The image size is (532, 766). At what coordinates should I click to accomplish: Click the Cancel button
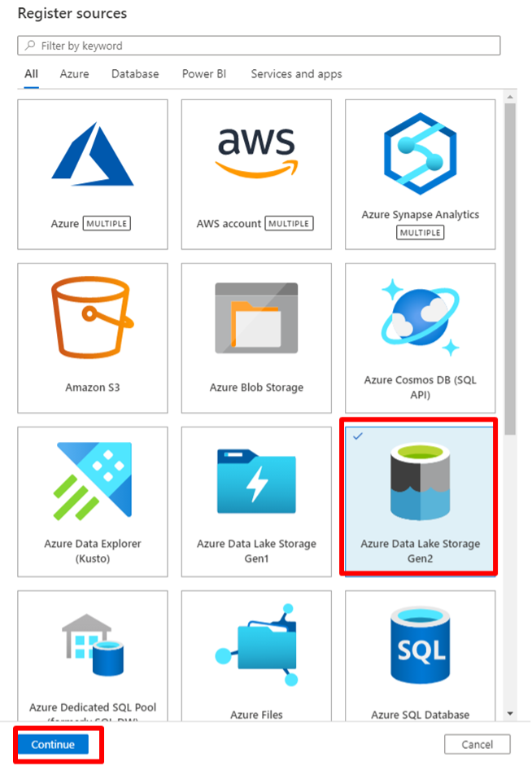477,745
